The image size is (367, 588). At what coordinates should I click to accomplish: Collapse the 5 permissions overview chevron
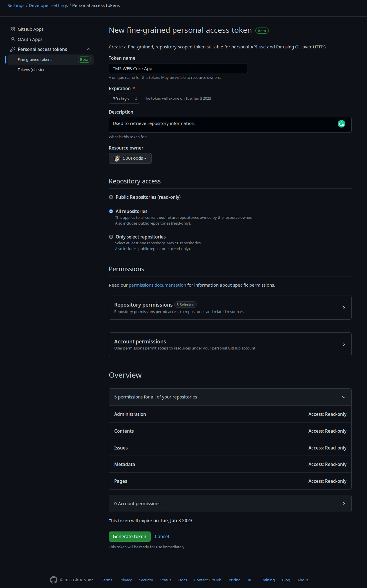344,397
